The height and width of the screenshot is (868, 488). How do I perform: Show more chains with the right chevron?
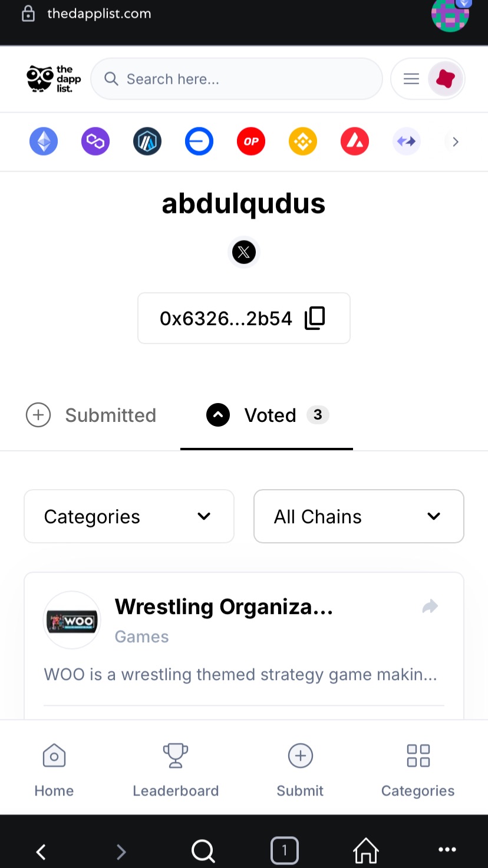(x=455, y=142)
